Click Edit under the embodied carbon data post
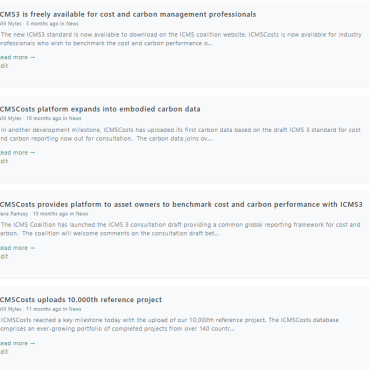Image resolution: width=370 pixels, height=370 pixels. [x=4, y=161]
